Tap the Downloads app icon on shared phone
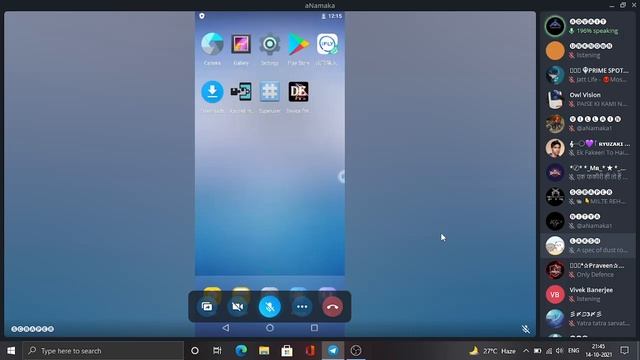 [212, 91]
